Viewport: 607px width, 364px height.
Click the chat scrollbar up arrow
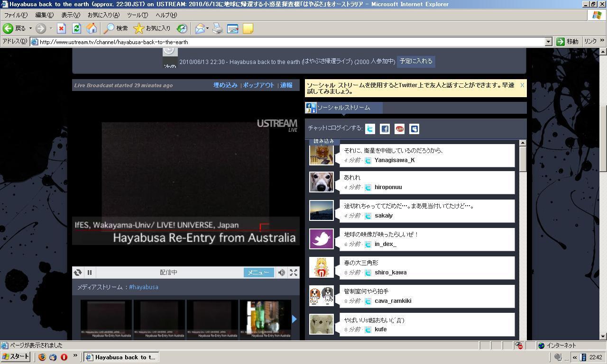pos(523,143)
